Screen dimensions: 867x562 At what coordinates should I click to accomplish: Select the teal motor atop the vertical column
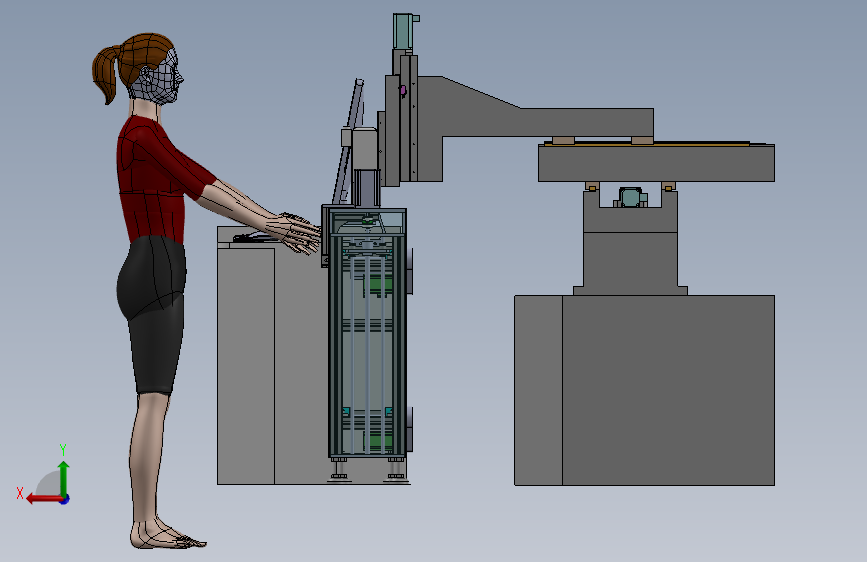click(x=404, y=31)
